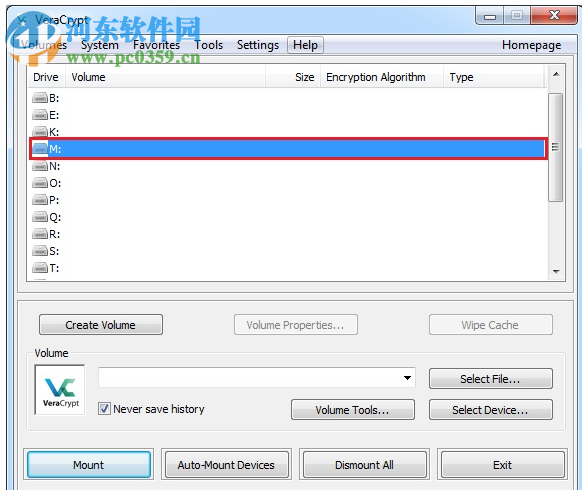
Task: Click the Size column header
Action: [x=293, y=77]
